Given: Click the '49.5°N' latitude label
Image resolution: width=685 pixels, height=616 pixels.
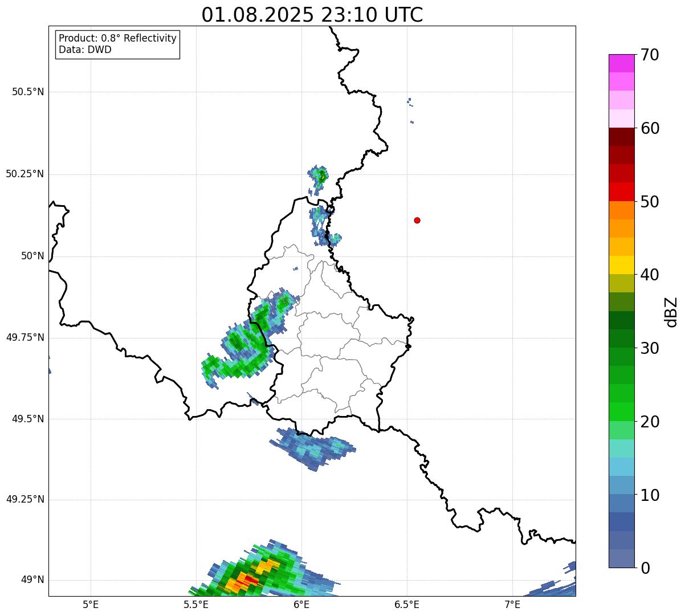Looking at the screenshot, I should click(28, 419).
